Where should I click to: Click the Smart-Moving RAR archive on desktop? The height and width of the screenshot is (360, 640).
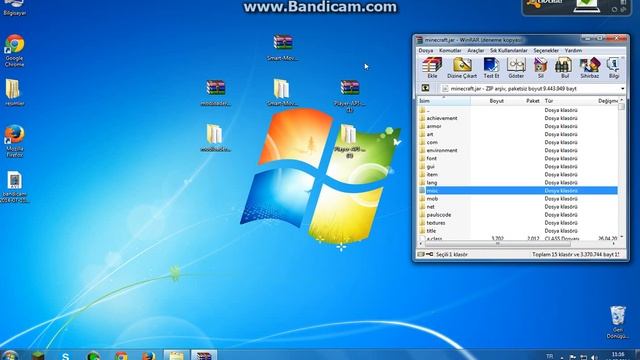(x=283, y=48)
